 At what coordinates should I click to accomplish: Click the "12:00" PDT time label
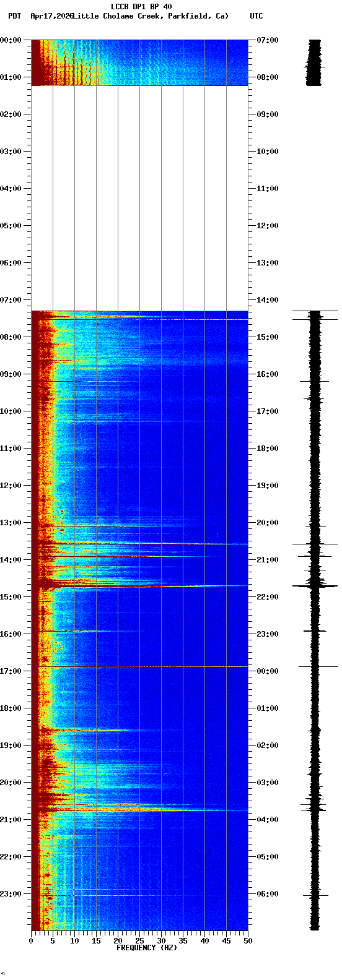click(11, 485)
